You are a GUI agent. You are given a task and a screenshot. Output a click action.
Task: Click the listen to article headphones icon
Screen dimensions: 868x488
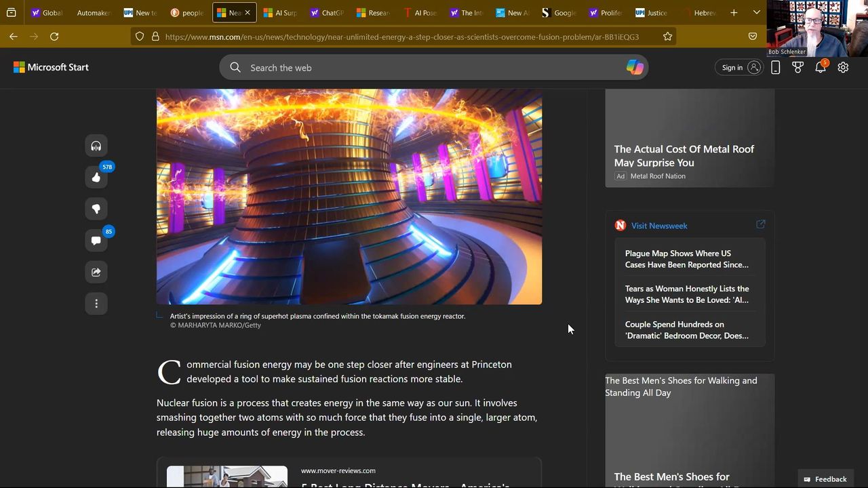[x=96, y=146]
